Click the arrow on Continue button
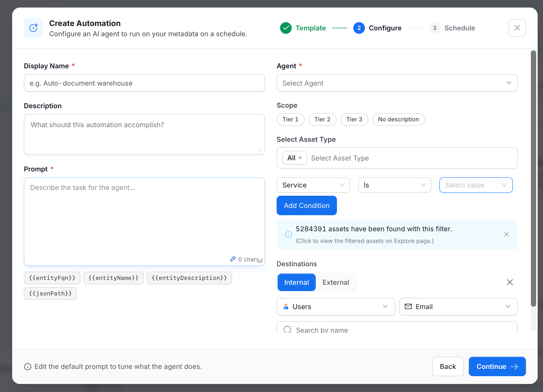The height and width of the screenshot is (392, 543). coord(514,366)
